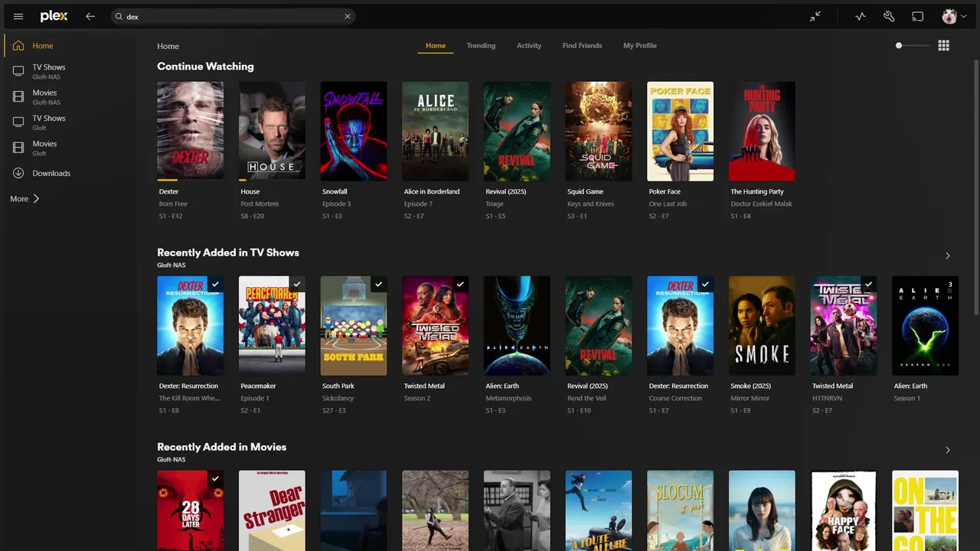Click the cast to device icon

pyautogui.click(x=917, y=16)
